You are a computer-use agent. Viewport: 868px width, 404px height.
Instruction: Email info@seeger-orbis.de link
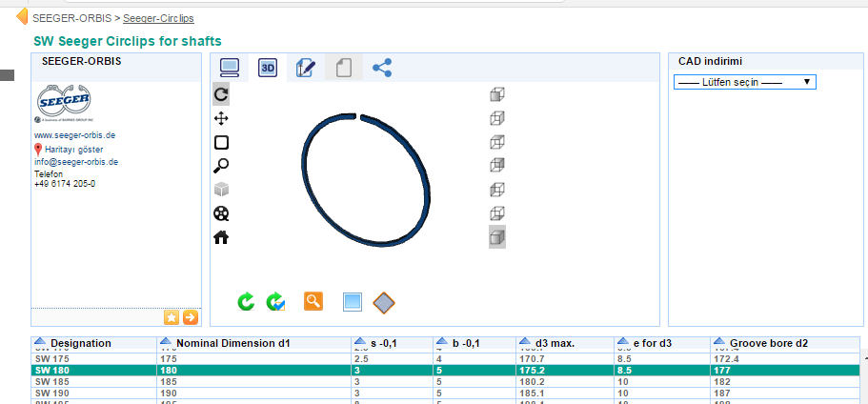76,162
